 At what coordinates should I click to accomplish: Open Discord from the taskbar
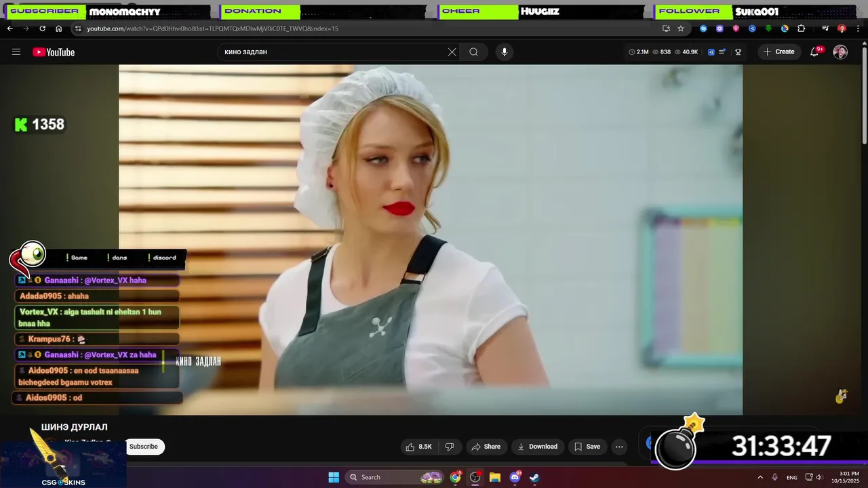(x=515, y=477)
